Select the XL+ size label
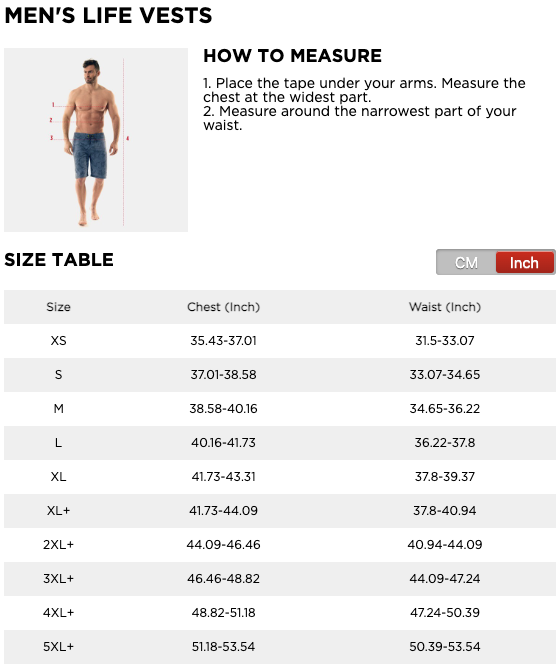 (x=59, y=511)
